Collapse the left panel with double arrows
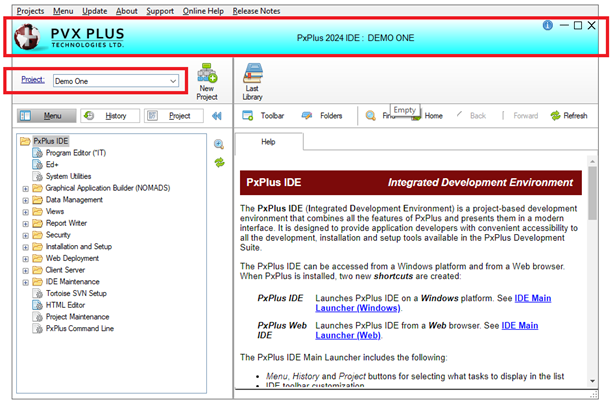Image resolution: width=613 pixels, height=402 pixels. [217, 116]
